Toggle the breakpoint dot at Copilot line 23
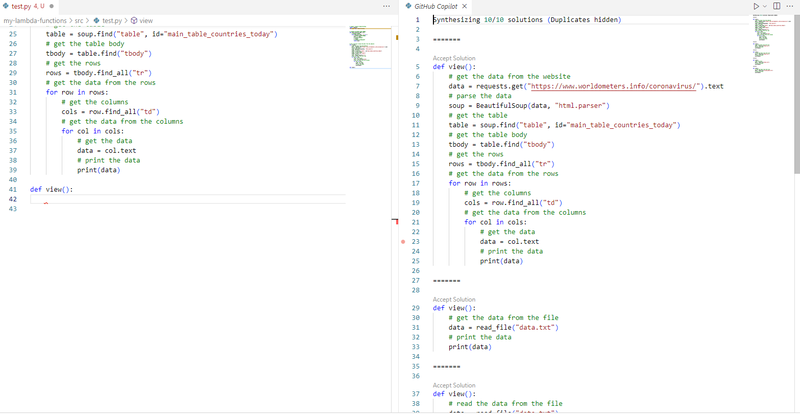800x414 pixels. coord(403,242)
